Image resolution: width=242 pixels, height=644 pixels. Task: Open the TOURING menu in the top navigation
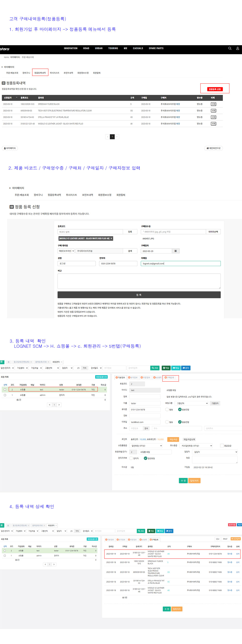113,49
